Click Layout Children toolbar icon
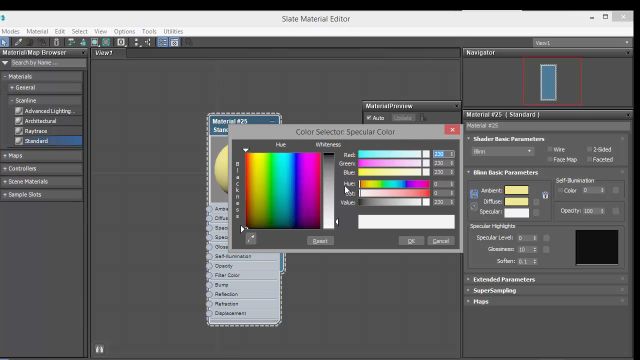This screenshot has height=360, width=640. pyautogui.click(x=148, y=42)
